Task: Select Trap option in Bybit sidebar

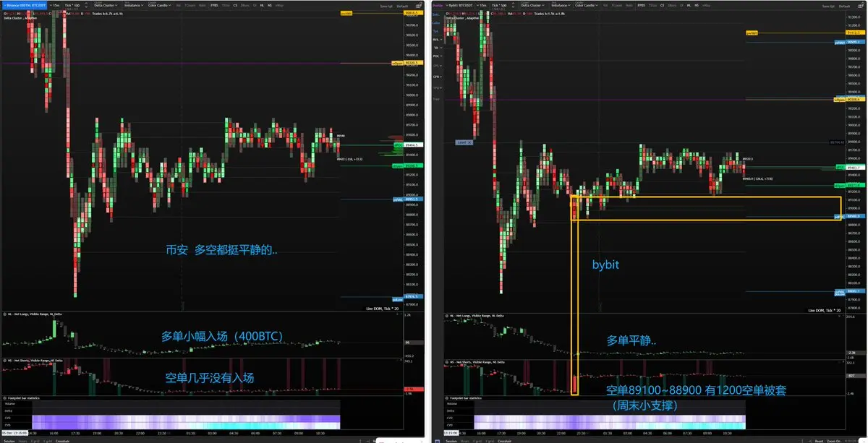Action: [436, 99]
